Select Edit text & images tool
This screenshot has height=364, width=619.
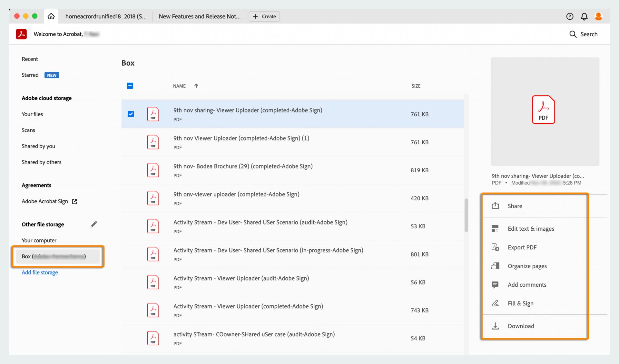click(x=531, y=229)
